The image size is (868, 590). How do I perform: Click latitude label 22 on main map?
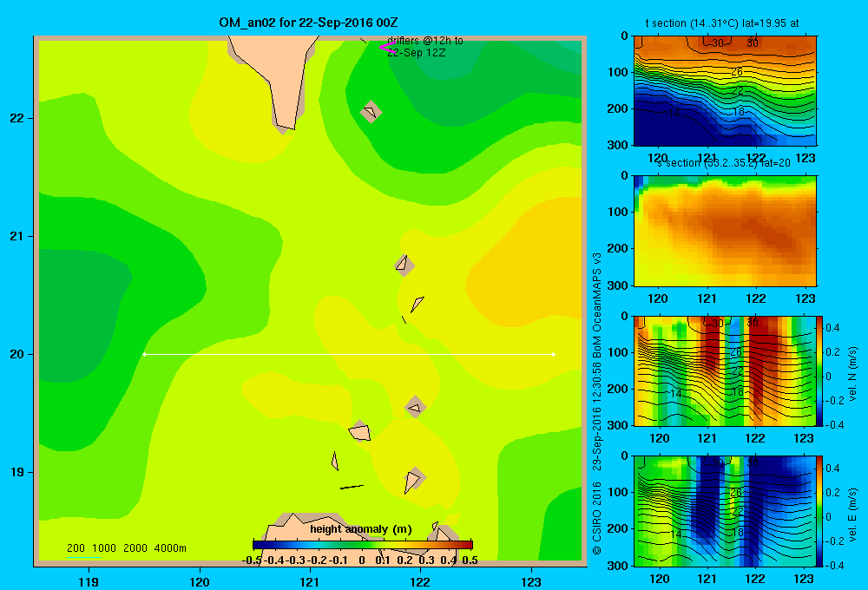(17, 119)
